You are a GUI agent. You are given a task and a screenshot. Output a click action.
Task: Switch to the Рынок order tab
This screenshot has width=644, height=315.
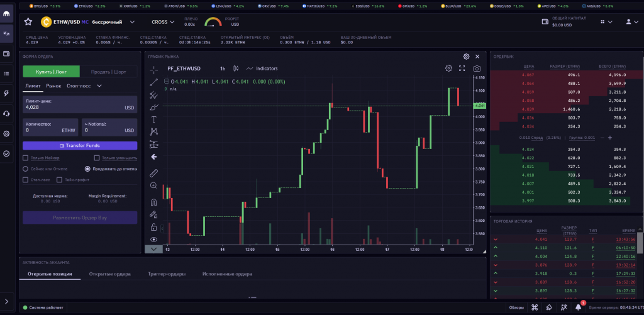pos(53,86)
